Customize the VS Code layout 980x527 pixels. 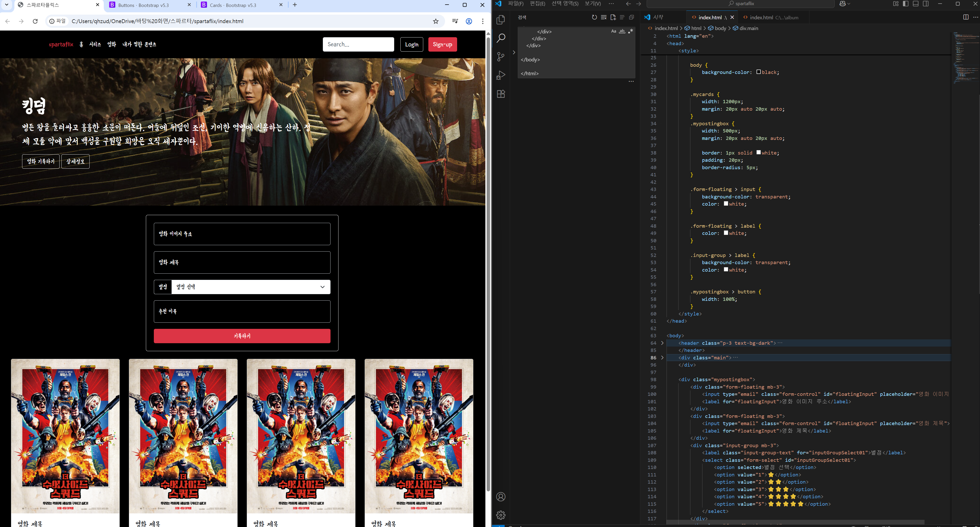(x=896, y=4)
